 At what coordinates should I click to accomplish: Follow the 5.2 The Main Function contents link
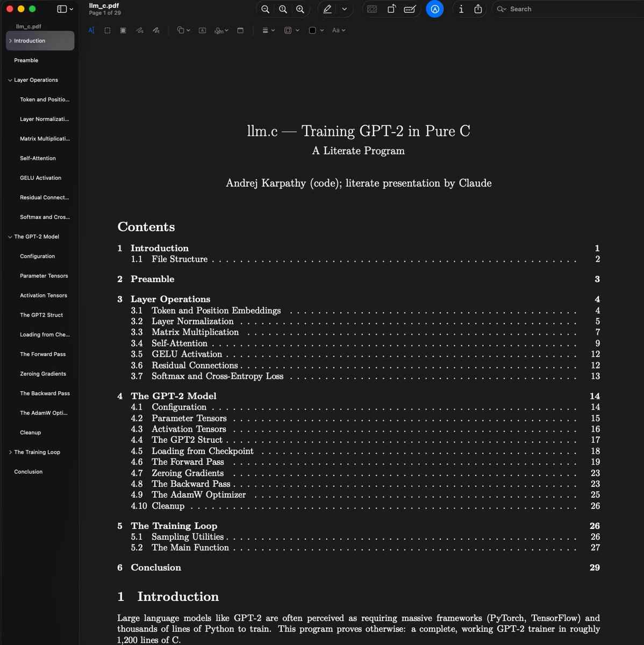[180, 548]
